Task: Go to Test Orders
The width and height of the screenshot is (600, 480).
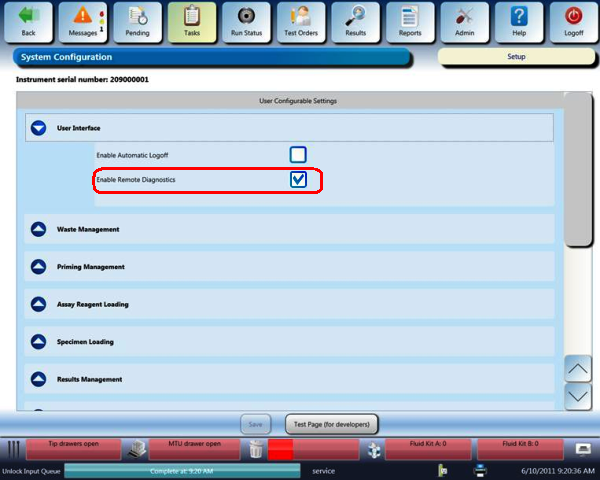Action: [300, 22]
